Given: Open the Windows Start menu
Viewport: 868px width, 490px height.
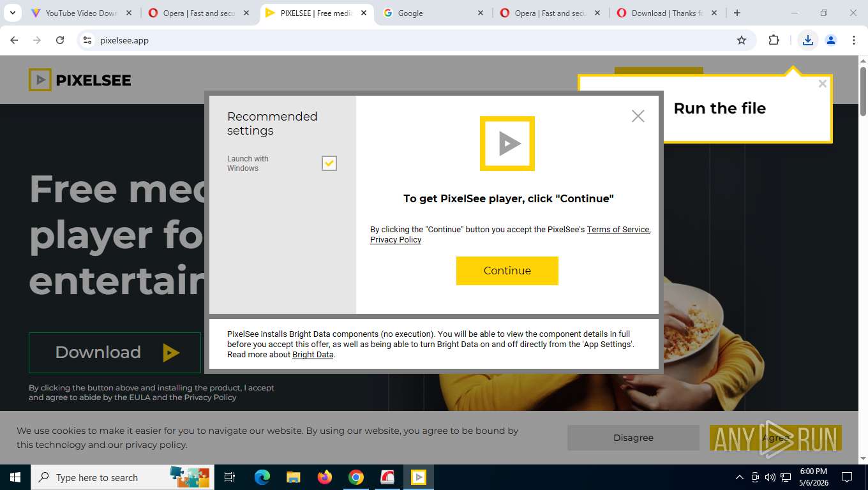Looking at the screenshot, I should coord(15,477).
